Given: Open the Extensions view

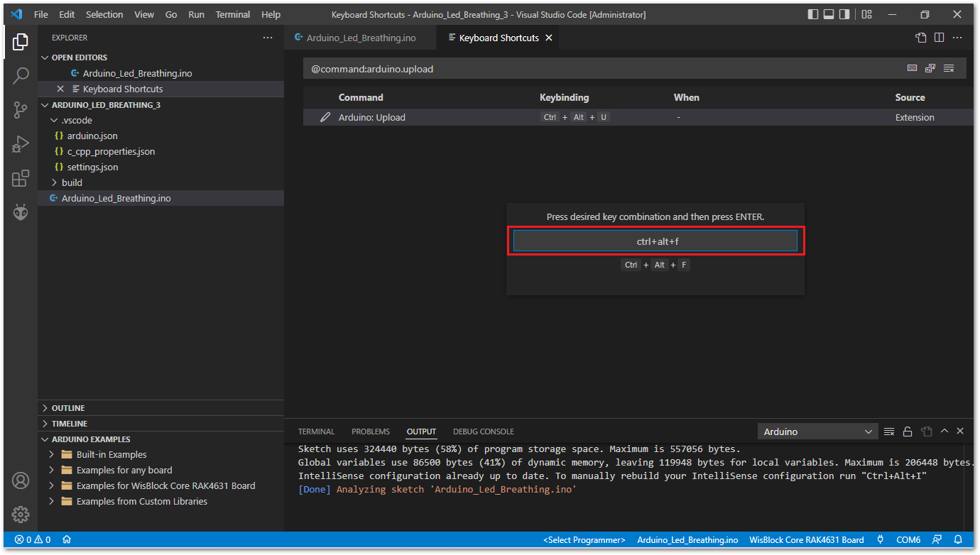Looking at the screenshot, I should (21, 178).
